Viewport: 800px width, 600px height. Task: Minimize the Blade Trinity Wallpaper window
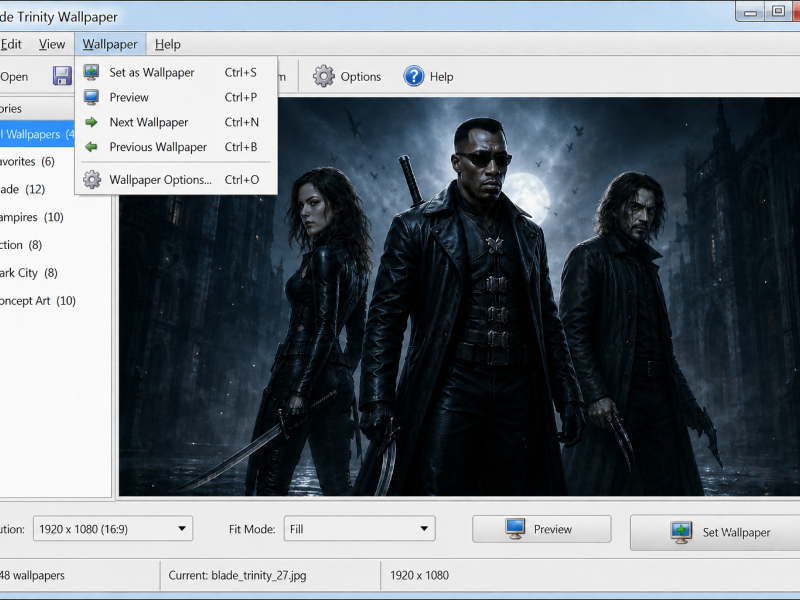pyautogui.click(x=751, y=11)
